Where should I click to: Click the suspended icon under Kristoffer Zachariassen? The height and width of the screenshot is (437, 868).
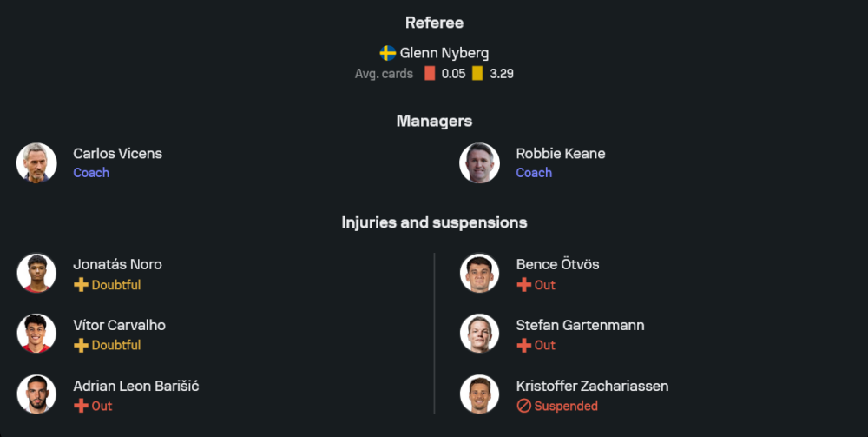click(x=523, y=406)
